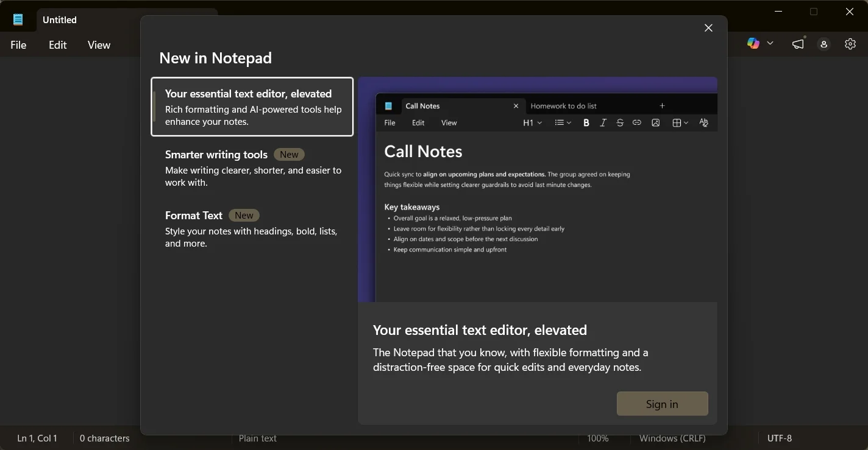This screenshot has height=450, width=868.
Task: Open the View menu
Action: pyautogui.click(x=99, y=44)
